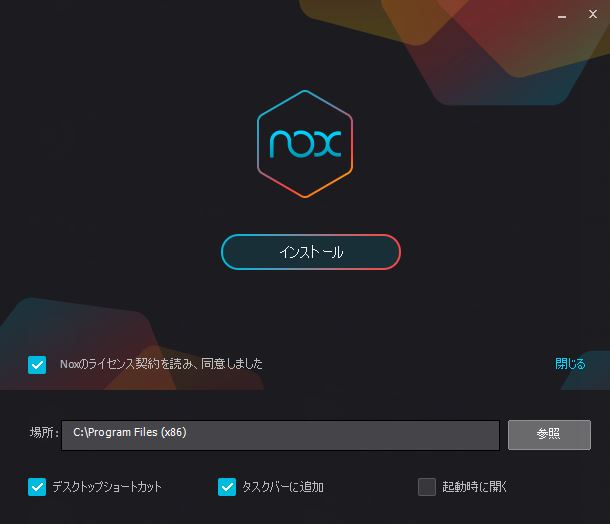The image size is (610, 524).
Task: Close the Nox installer window
Action: pyautogui.click(x=593, y=14)
